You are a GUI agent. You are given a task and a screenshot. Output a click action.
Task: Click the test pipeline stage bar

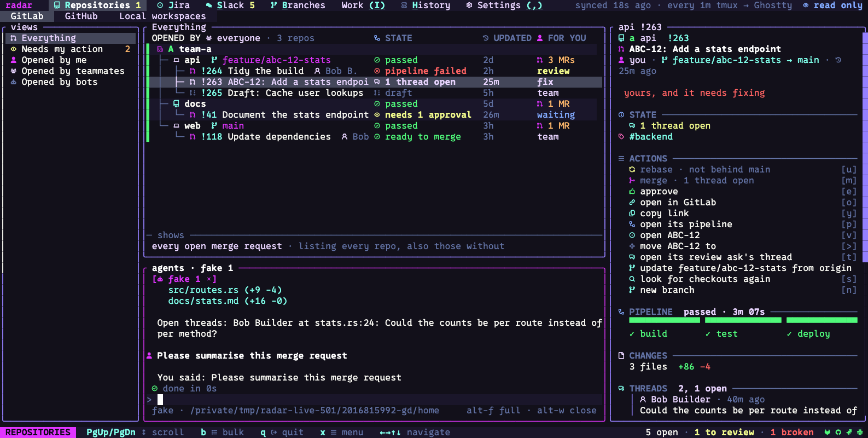743,320
